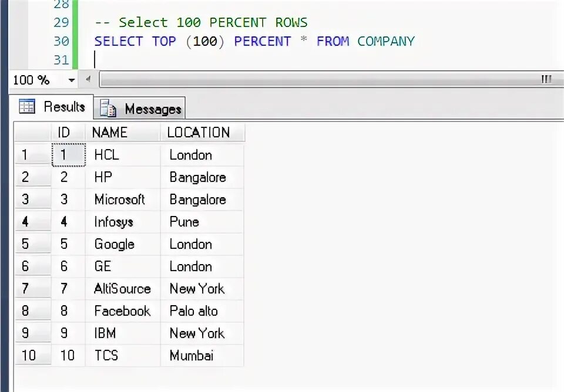Image resolution: width=564 pixels, height=392 pixels.
Task: Click London location in GE row
Action: click(202, 266)
